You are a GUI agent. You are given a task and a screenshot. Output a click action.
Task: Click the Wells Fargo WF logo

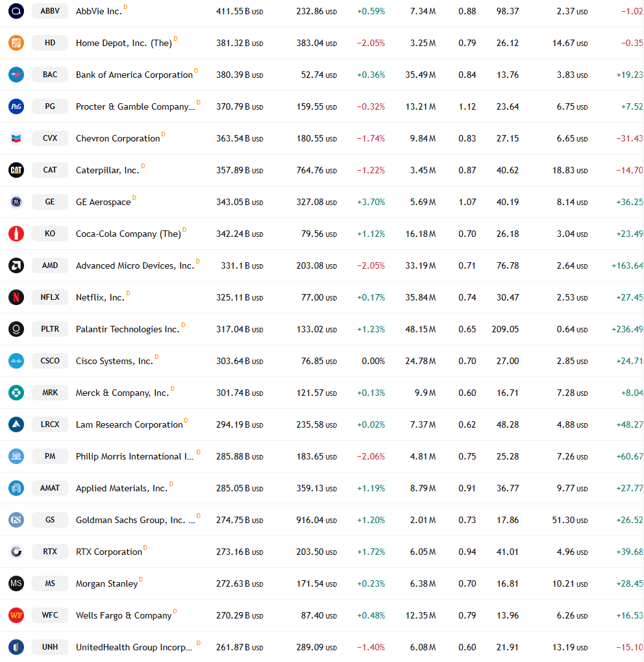[x=16, y=615]
